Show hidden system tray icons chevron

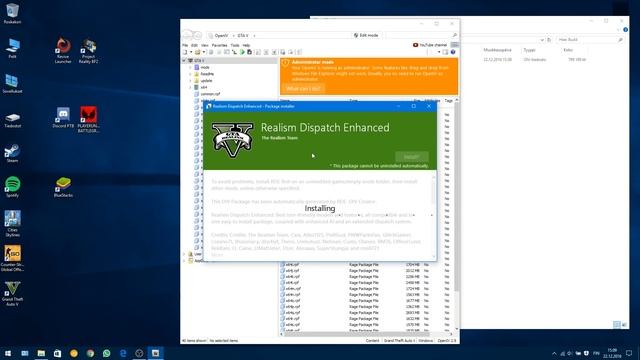(x=554, y=353)
